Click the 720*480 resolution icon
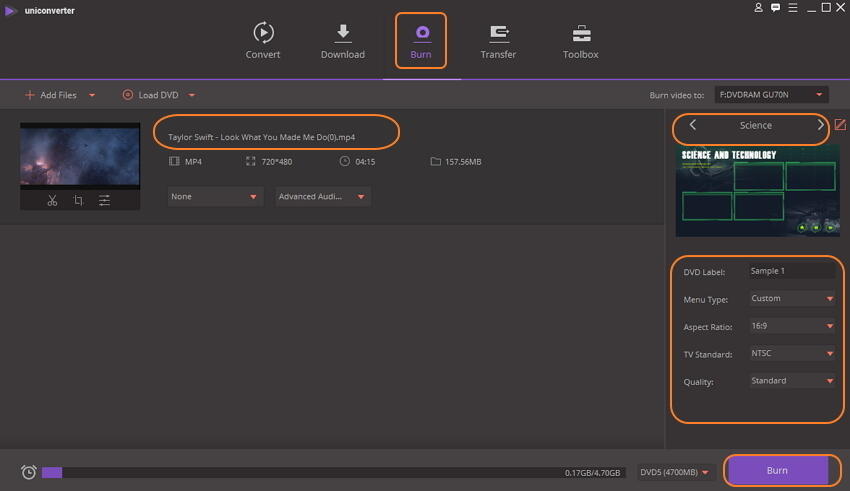 pos(250,161)
